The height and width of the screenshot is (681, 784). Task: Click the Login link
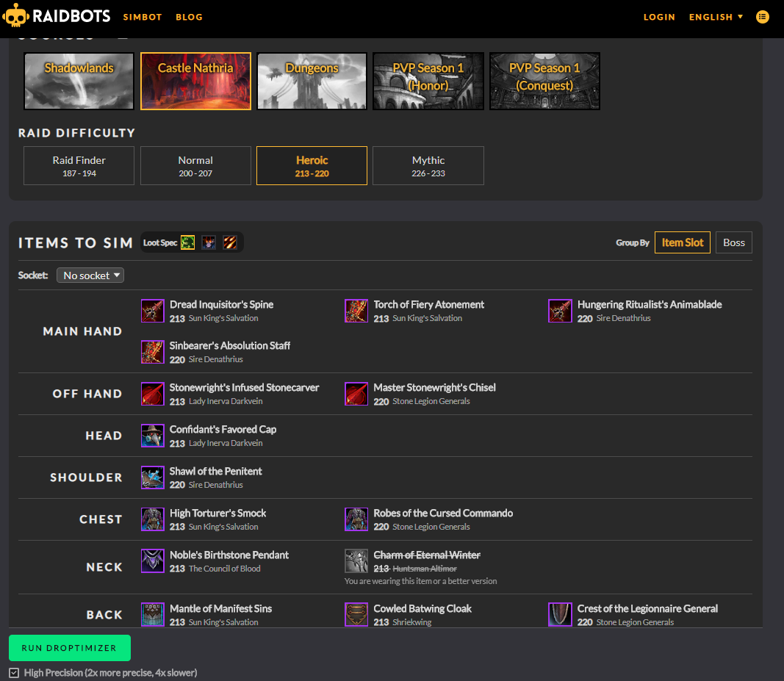pos(659,17)
